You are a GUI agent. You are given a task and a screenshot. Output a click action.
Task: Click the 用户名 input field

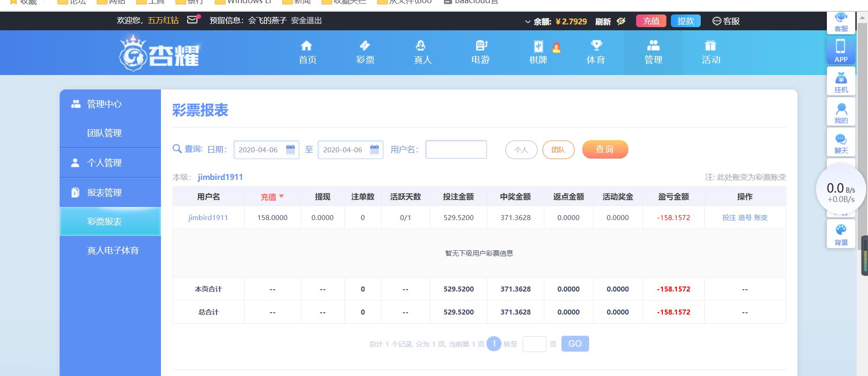click(456, 150)
